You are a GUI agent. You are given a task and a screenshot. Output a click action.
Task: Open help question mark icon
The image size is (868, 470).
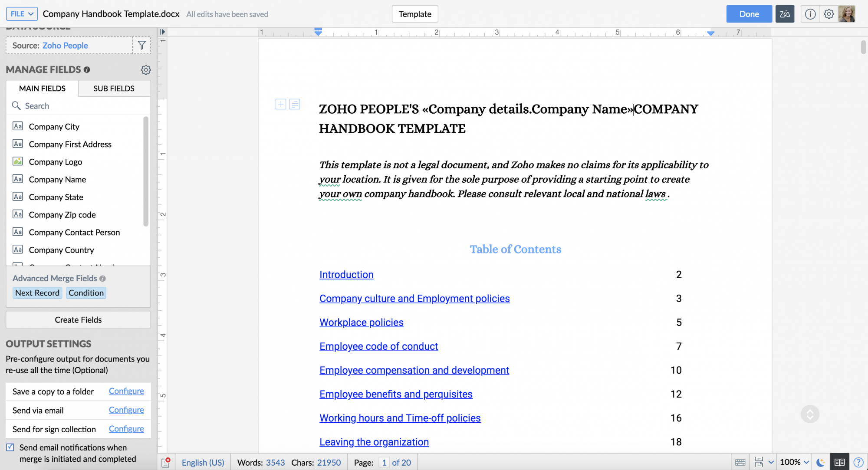(858, 462)
